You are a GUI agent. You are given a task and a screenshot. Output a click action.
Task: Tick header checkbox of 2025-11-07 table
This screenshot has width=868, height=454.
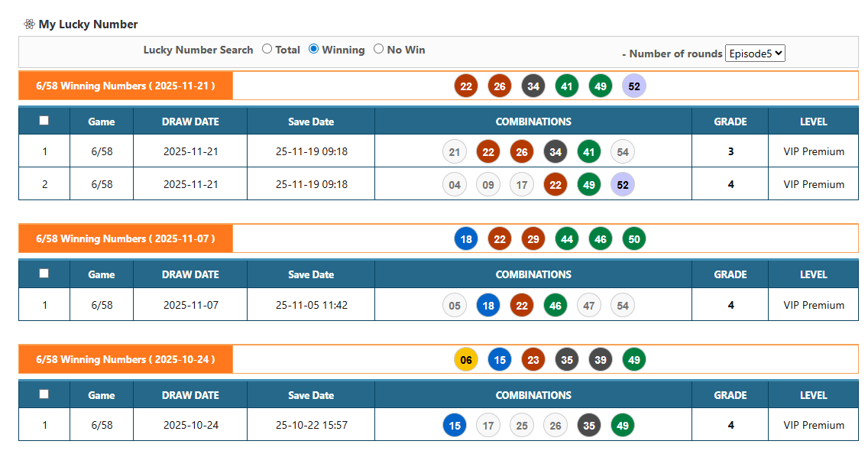coord(44,274)
